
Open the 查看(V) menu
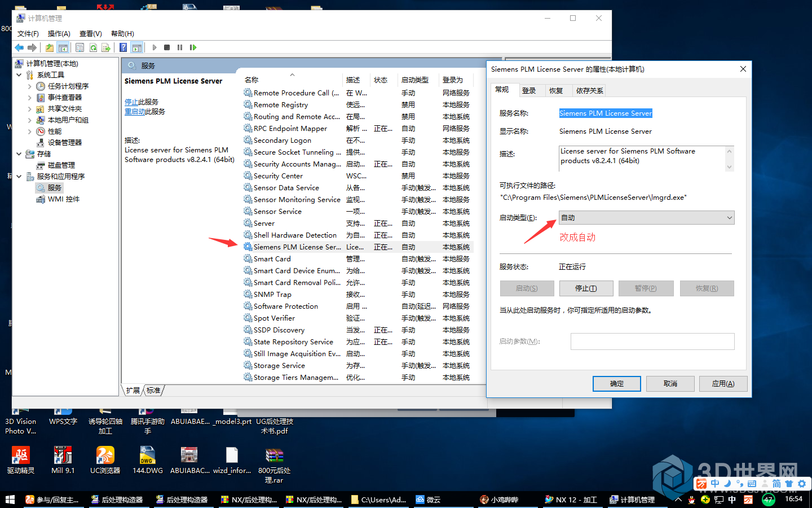pos(91,34)
